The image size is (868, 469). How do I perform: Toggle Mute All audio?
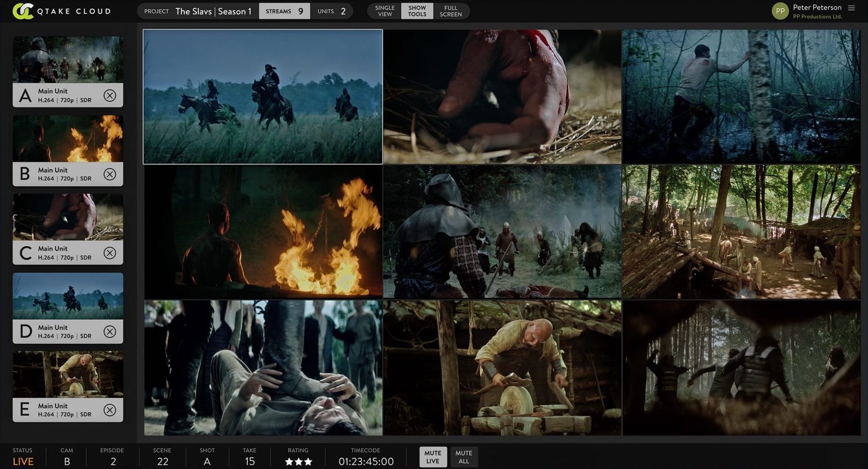click(463, 457)
